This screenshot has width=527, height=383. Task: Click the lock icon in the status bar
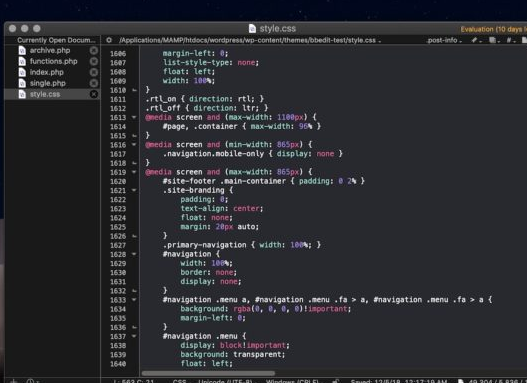tap(336, 381)
